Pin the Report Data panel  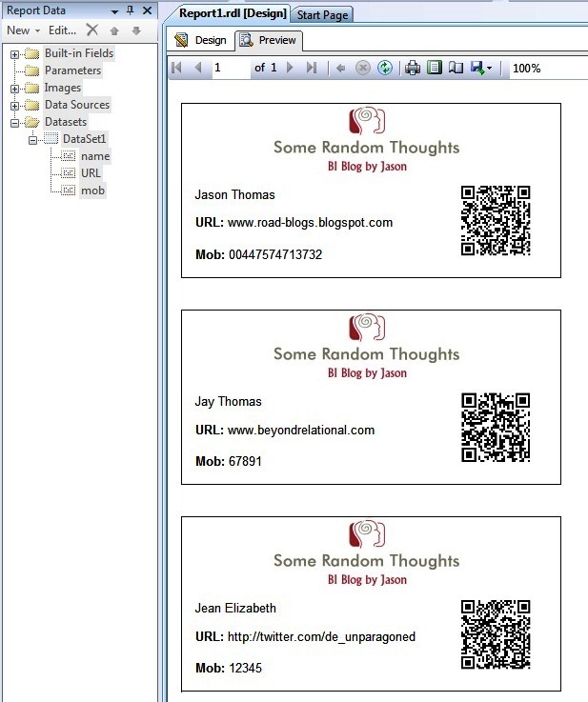131,10
